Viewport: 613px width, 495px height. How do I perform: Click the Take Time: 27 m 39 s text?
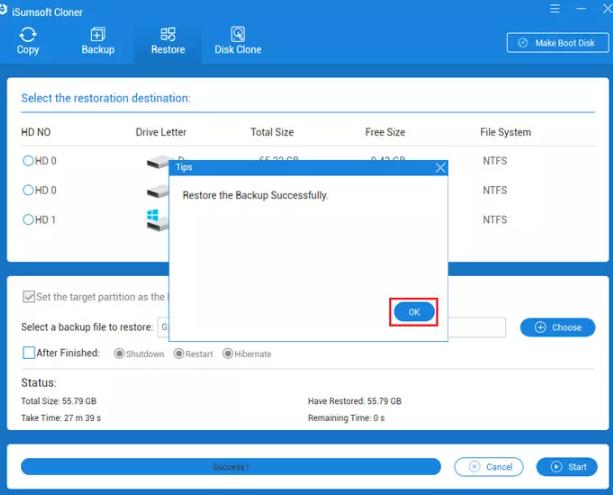click(61, 418)
